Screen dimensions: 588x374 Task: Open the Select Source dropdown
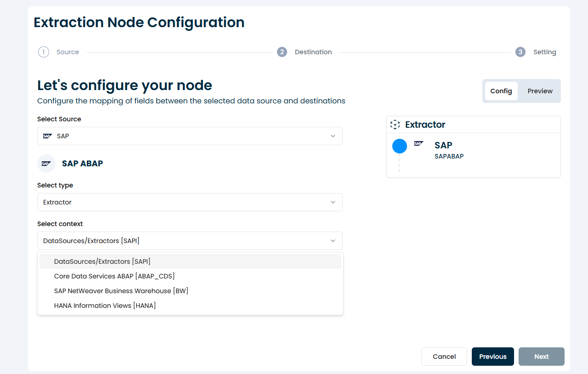tap(190, 136)
